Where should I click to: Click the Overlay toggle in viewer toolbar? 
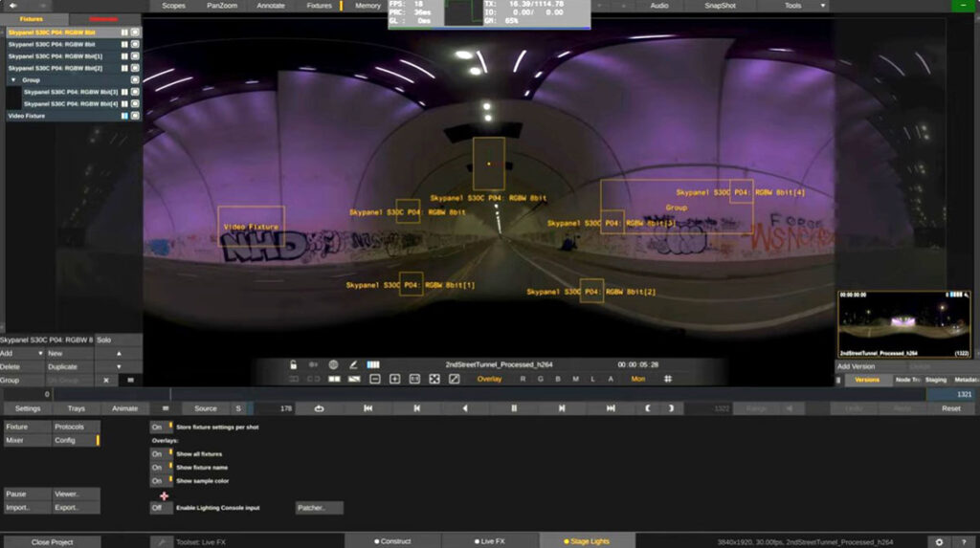coord(489,380)
